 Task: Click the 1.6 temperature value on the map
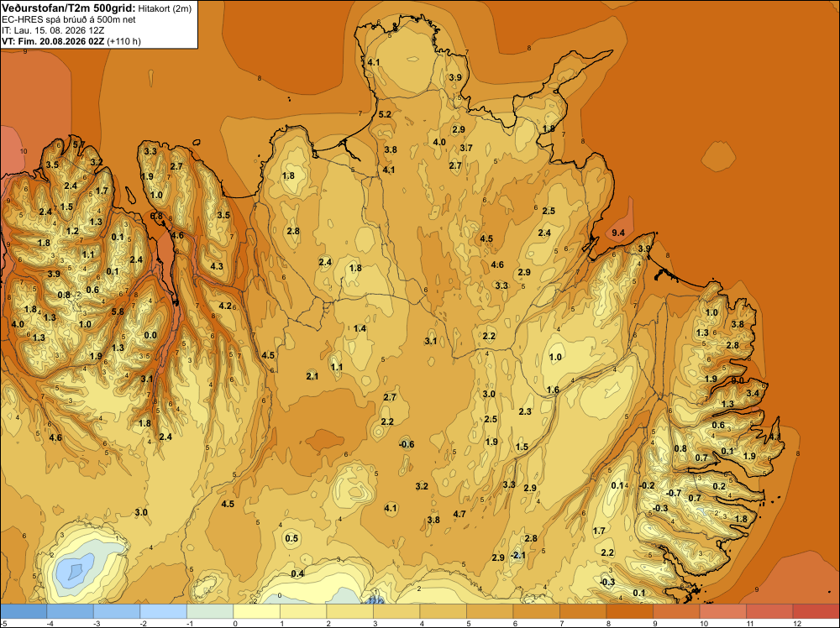[x=553, y=390]
